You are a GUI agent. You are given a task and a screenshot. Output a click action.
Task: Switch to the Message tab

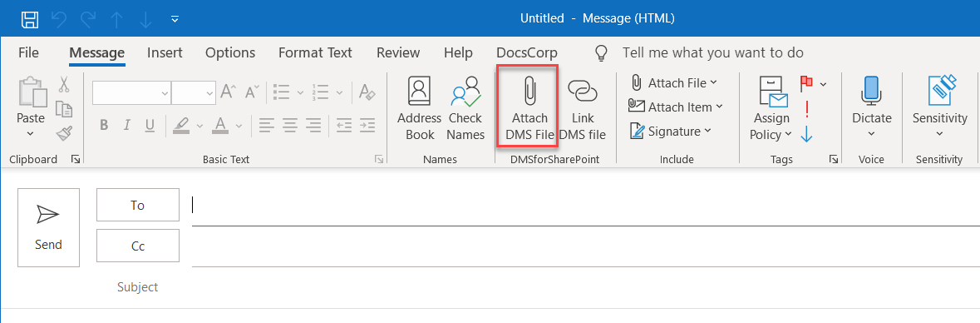click(x=97, y=52)
